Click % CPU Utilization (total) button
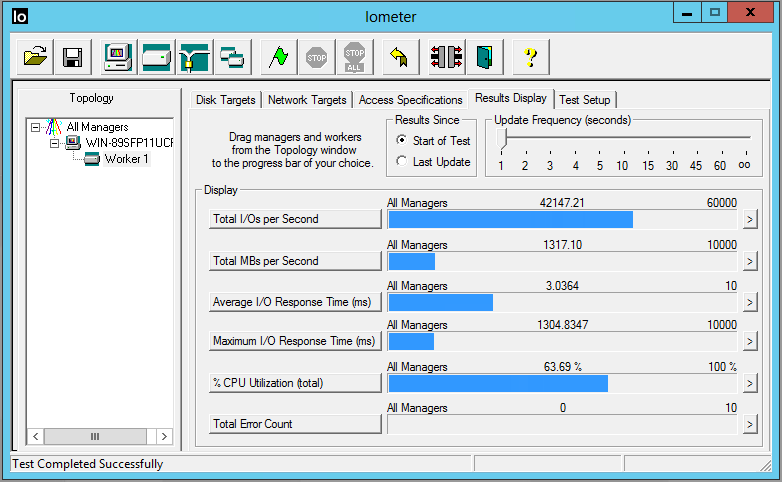782x482 pixels. 295,383
